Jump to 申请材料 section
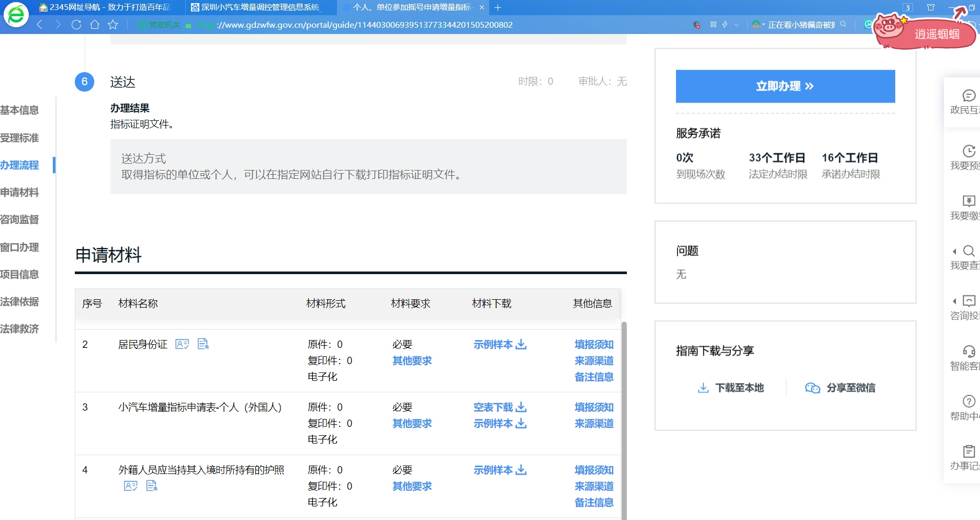 point(19,193)
